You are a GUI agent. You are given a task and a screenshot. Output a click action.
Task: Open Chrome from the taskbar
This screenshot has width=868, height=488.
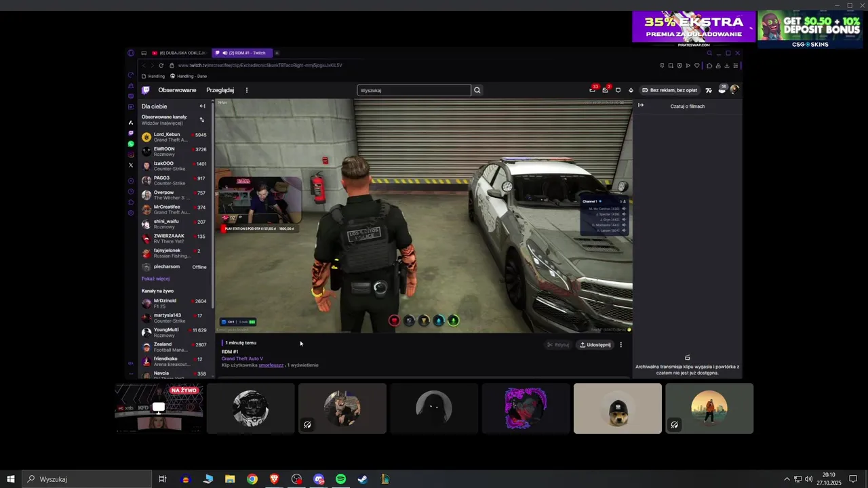[x=252, y=479]
